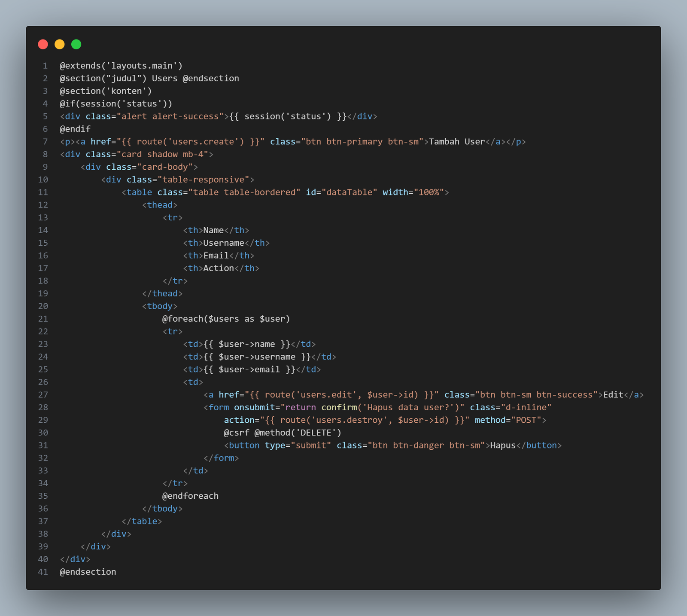Click the @csrf directive on line 30
Viewport: 687px width, 616px height.
[x=237, y=433]
